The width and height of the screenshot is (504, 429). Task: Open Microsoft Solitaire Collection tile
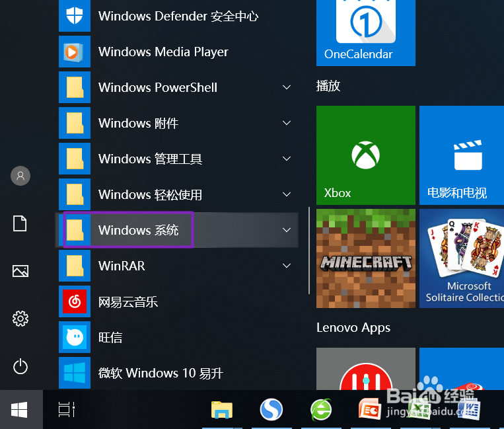[x=462, y=258]
